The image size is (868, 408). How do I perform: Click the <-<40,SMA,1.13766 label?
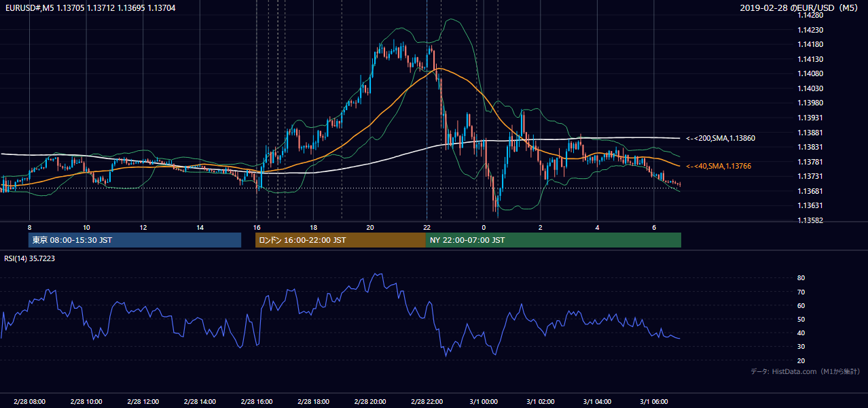tap(719, 166)
